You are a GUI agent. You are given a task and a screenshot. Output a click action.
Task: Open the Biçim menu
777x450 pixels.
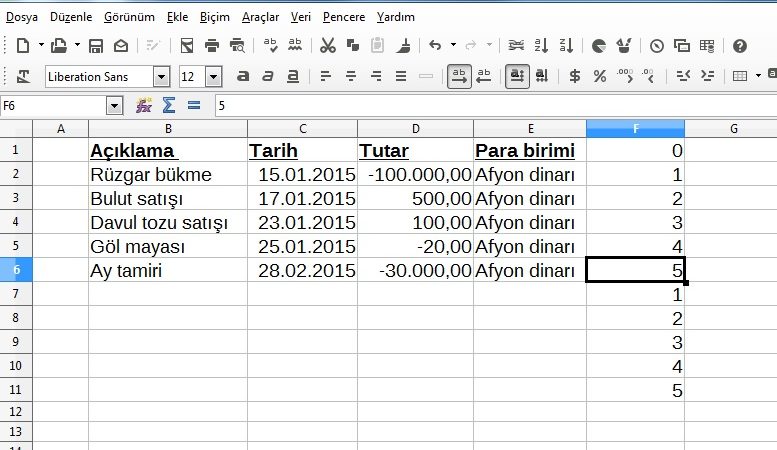point(215,17)
